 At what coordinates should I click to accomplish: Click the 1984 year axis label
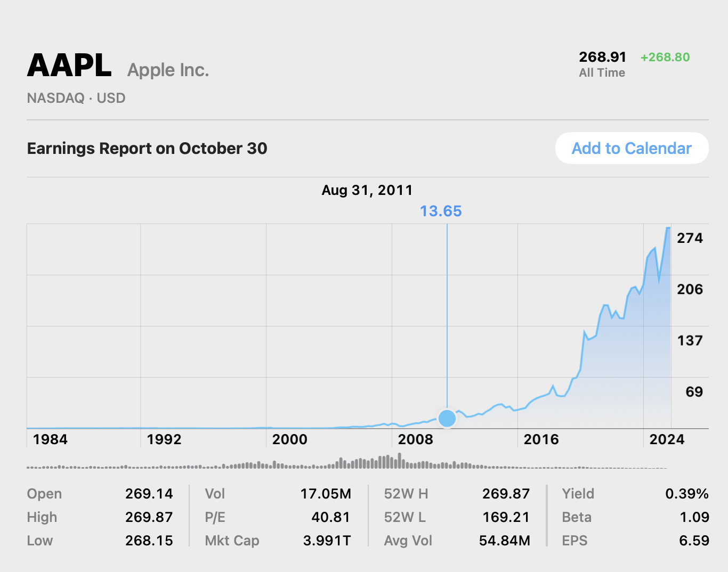(x=51, y=439)
